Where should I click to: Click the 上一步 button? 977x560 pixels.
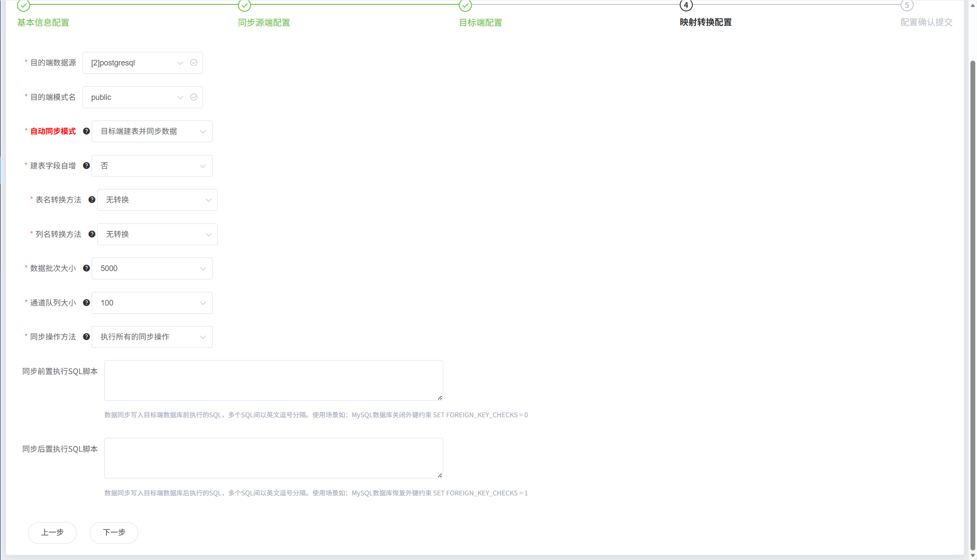[52, 533]
